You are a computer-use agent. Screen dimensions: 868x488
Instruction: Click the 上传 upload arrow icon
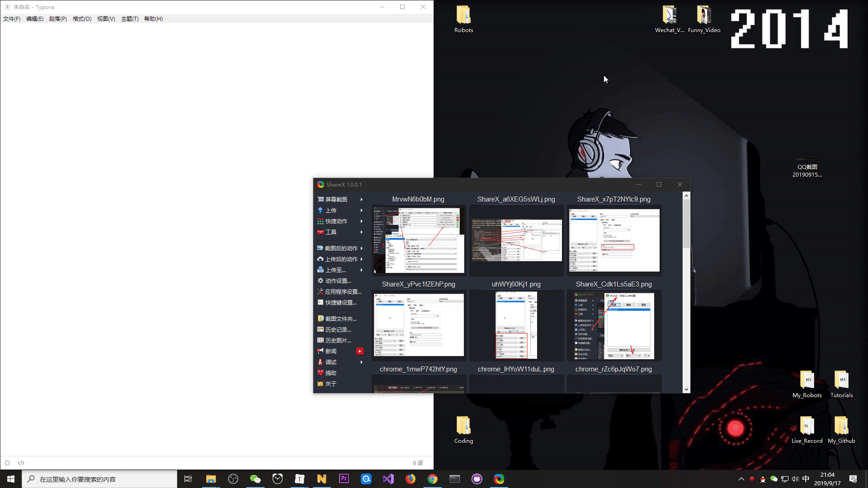click(321, 210)
